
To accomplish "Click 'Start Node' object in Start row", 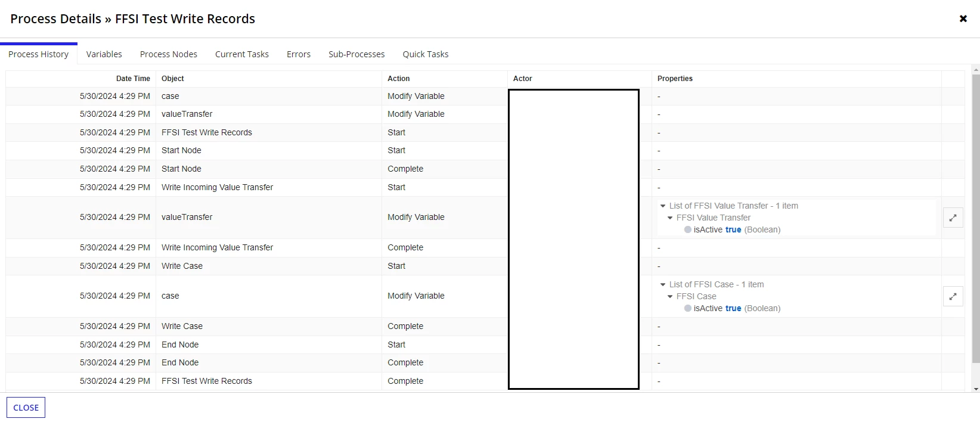I will [181, 150].
